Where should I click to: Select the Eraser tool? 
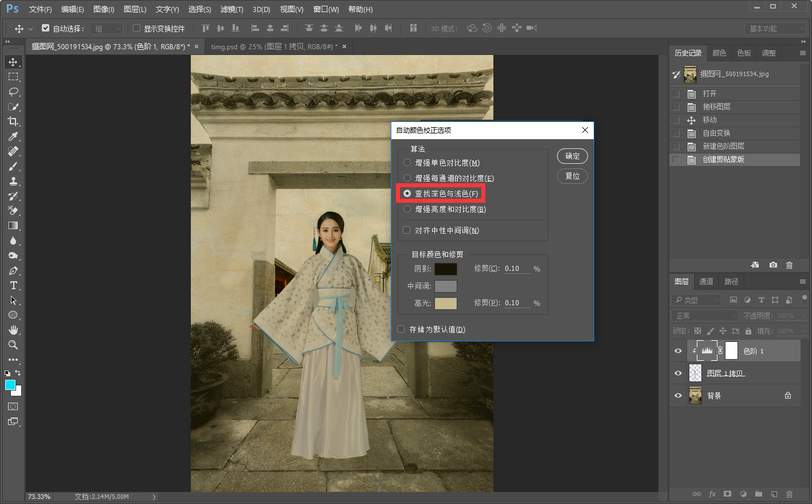[x=13, y=211]
